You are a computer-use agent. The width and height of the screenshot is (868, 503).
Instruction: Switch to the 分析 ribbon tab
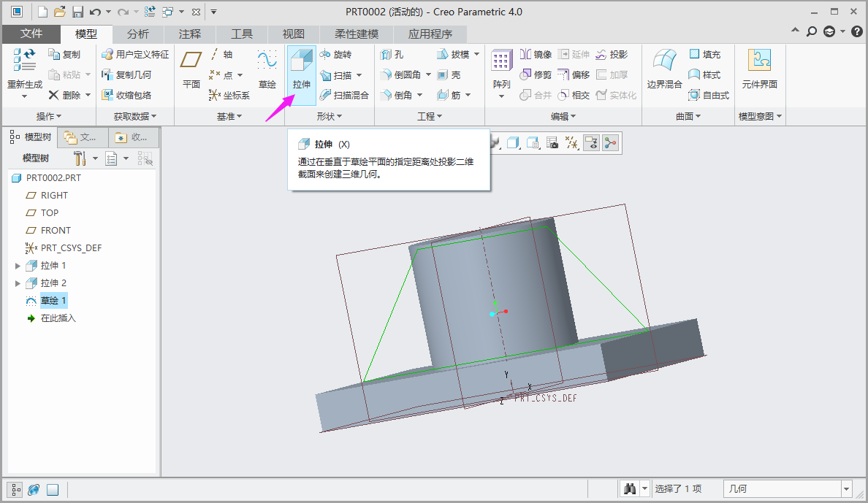(x=137, y=34)
